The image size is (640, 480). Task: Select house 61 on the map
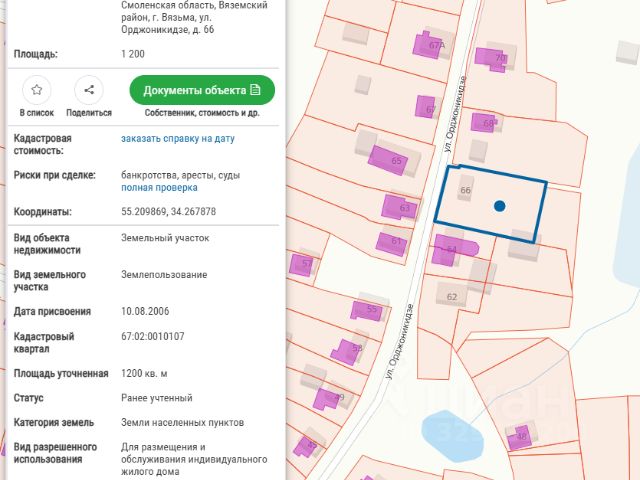point(391,244)
